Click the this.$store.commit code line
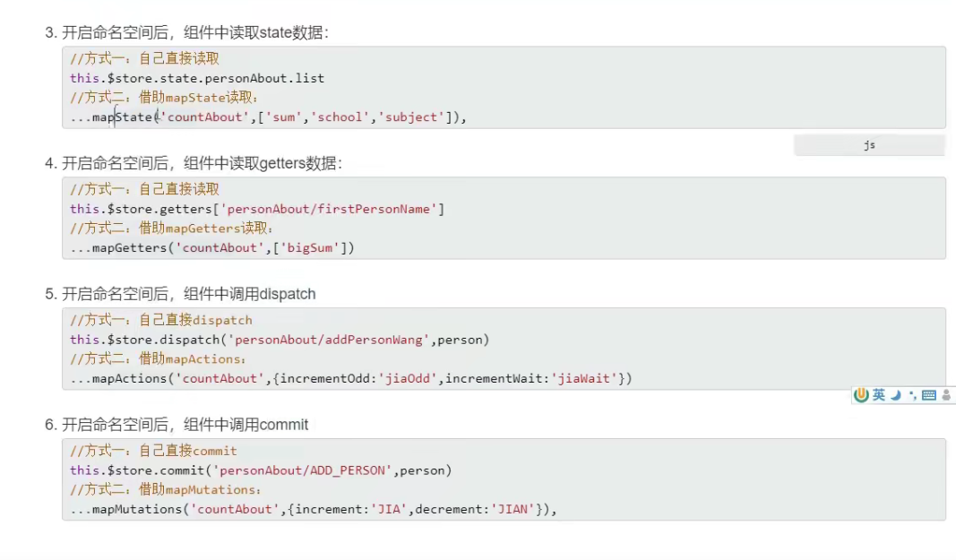Viewport: 956px width, 560px height. pos(261,470)
